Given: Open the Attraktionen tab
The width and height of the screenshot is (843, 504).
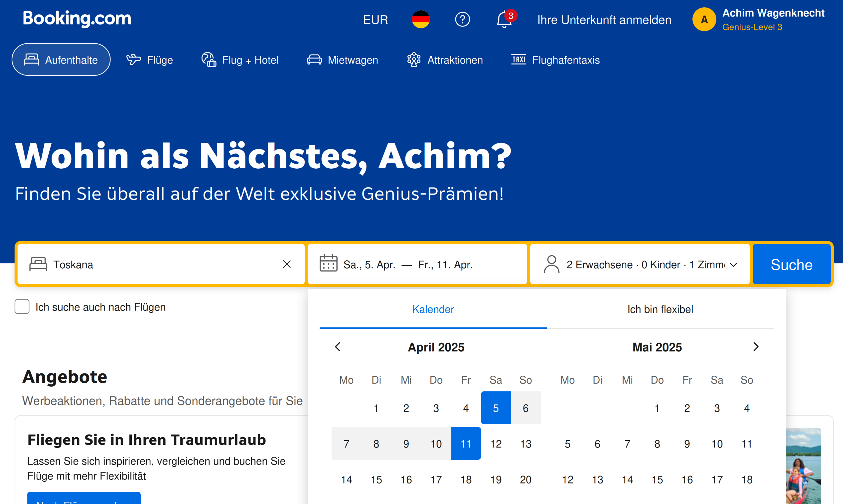Looking at the screenshot, I should (445, 60).
